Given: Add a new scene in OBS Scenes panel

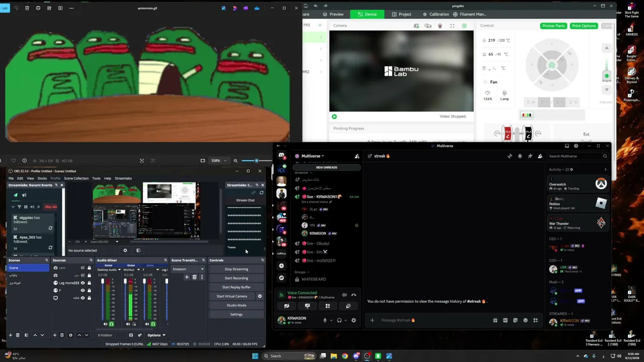Looking at the screenshot, I should (x=10, y=335).
